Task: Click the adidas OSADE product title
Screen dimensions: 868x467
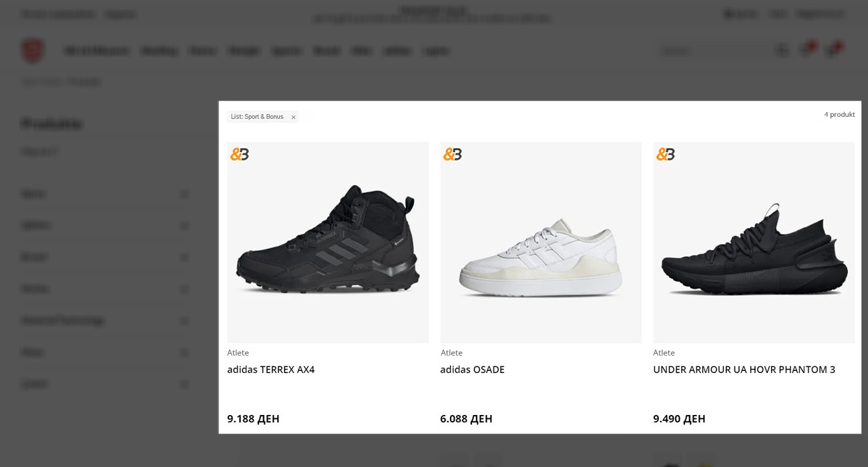Action: (x=472, y=370)
